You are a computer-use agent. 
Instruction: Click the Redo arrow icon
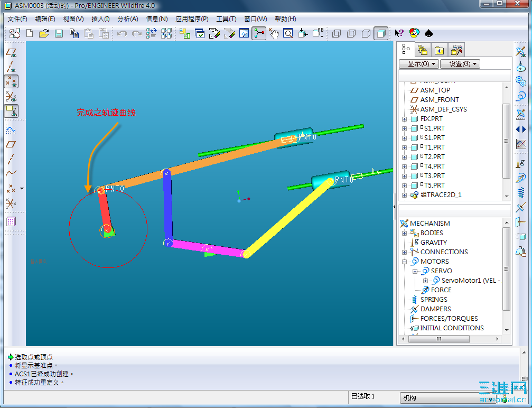point(137,33)
